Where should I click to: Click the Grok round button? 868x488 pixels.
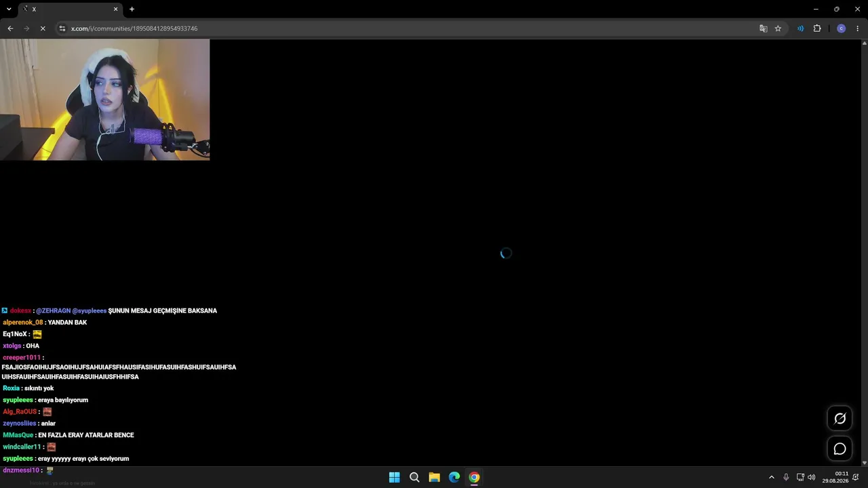click(x=840, y=418)
